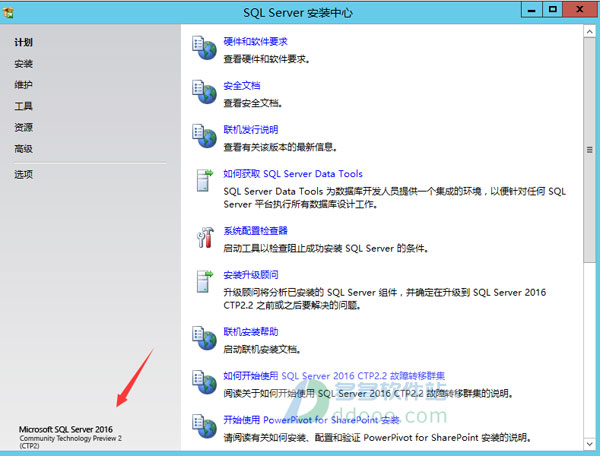Switch to the 安装 page in the sidebar

(x=23, y=64)
